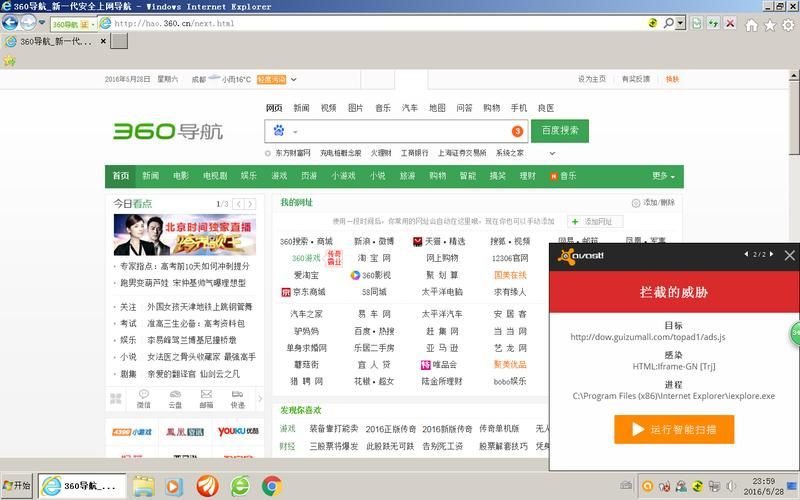Expand the hot words chevron below search box
Screen dimensions: 800x500
tap(552, 153)
